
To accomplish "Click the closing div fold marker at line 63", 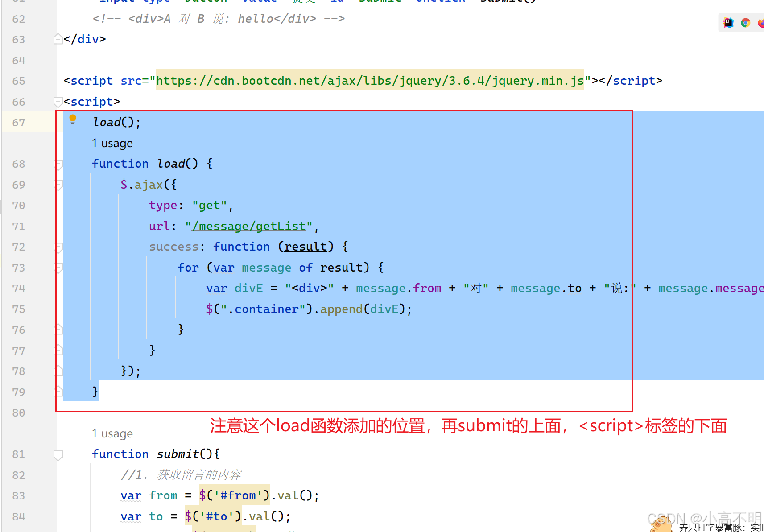I will point(58,39).
